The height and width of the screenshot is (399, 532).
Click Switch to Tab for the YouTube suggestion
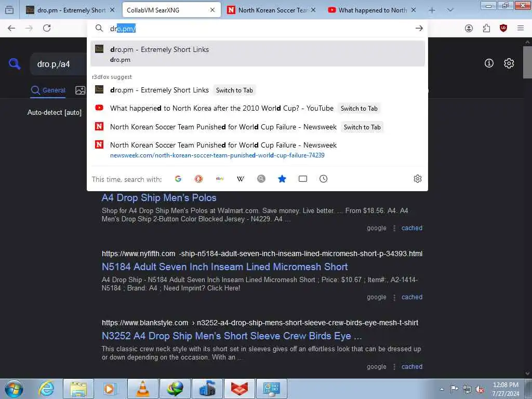(359, 109)
